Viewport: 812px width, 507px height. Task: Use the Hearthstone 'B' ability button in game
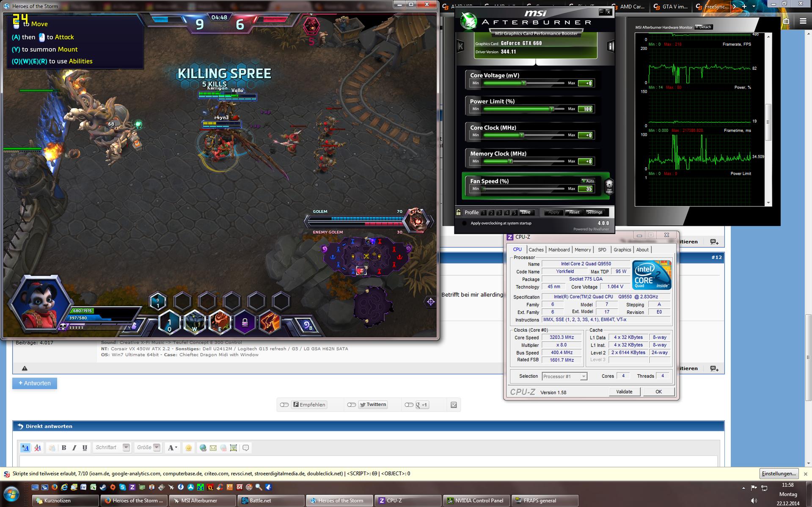pyautogui.click(x=308, y=325)
